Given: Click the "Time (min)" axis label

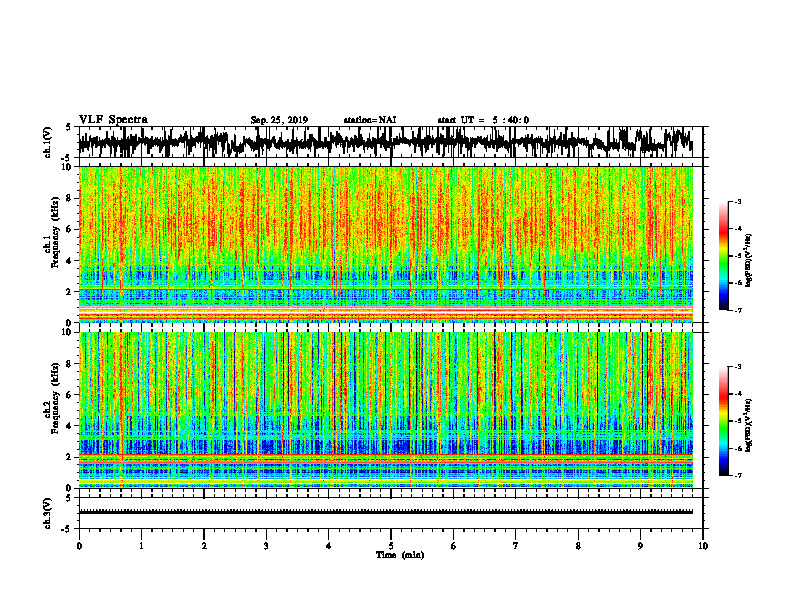Looking at the screenshot, I should (x=400, y=555).
